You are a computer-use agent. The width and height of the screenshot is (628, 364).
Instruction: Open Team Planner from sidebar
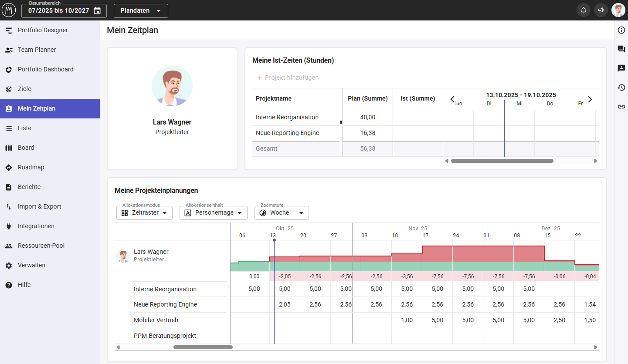(37, 50)
